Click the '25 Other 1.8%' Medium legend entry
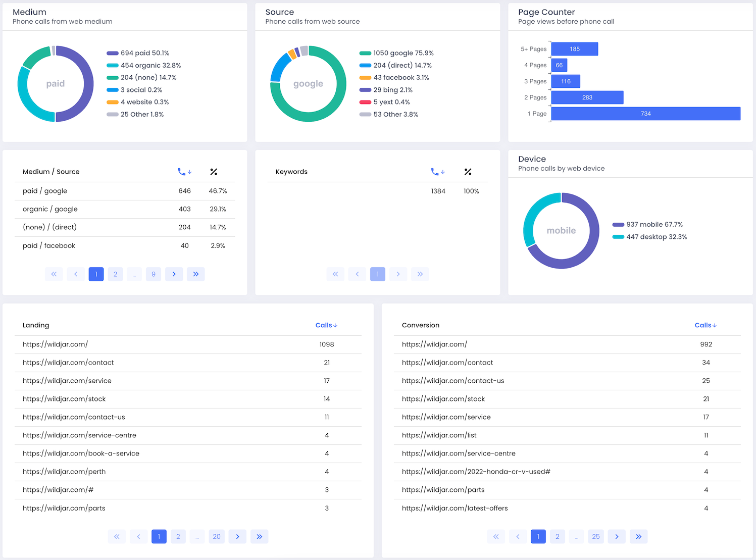Screen dimensions: 756x560 [x=135, y=114]
